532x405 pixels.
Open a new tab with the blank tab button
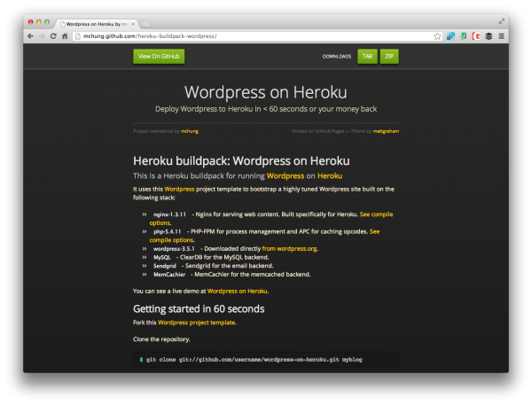[145, 24]
